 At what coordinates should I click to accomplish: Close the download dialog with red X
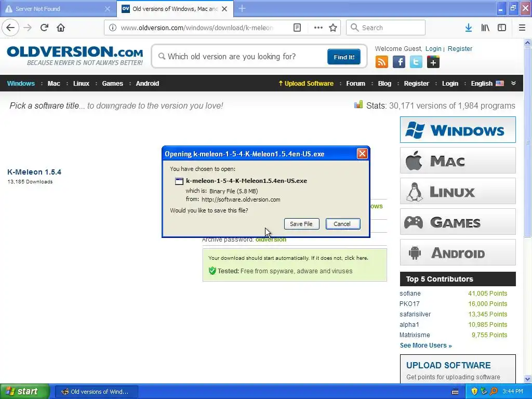(362, 154)
